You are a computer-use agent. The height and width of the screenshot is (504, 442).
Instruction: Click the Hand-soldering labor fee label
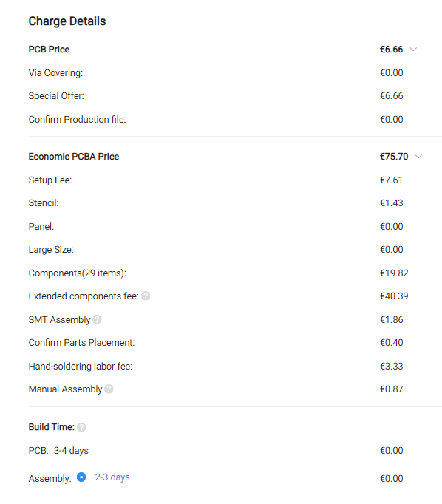[x=81, y=366]
